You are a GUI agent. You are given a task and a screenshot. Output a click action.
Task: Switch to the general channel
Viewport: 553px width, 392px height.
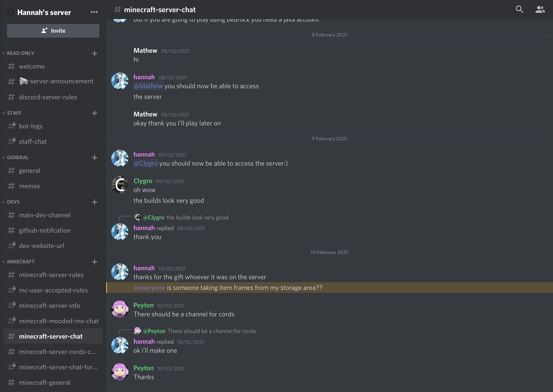pyautogui.click(x=53, y=171)
